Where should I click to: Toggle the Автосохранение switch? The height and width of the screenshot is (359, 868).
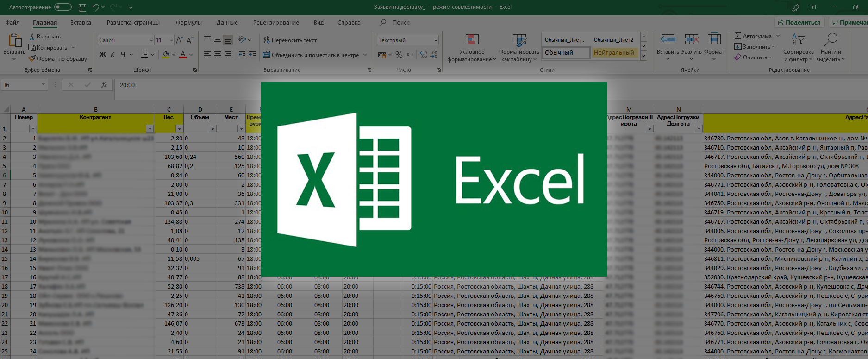[63, 7]
